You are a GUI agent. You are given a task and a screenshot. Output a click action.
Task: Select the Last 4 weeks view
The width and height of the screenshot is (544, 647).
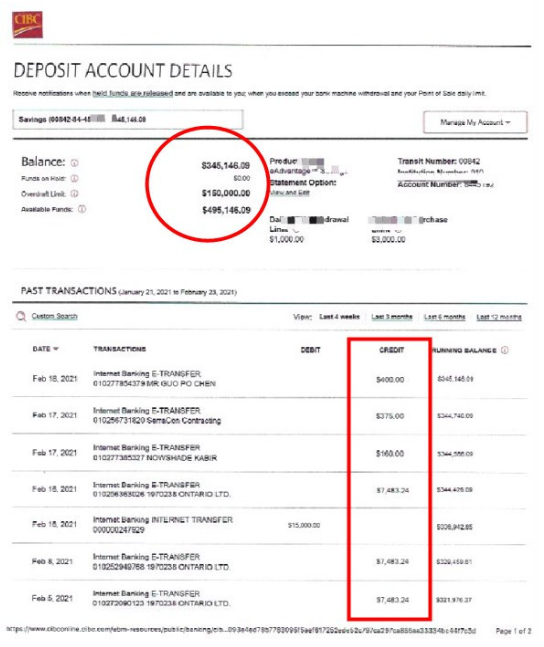tap(339, 317)
